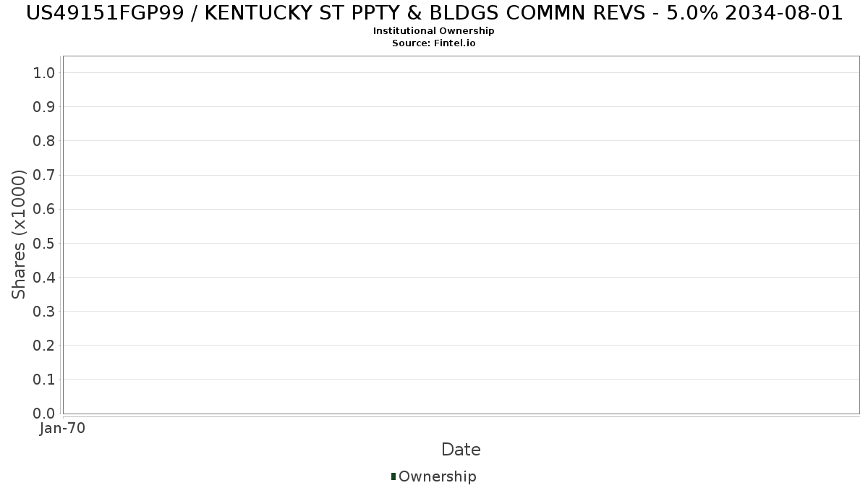Click the 0.1 y-axis tick label

[x=44, y=379]
